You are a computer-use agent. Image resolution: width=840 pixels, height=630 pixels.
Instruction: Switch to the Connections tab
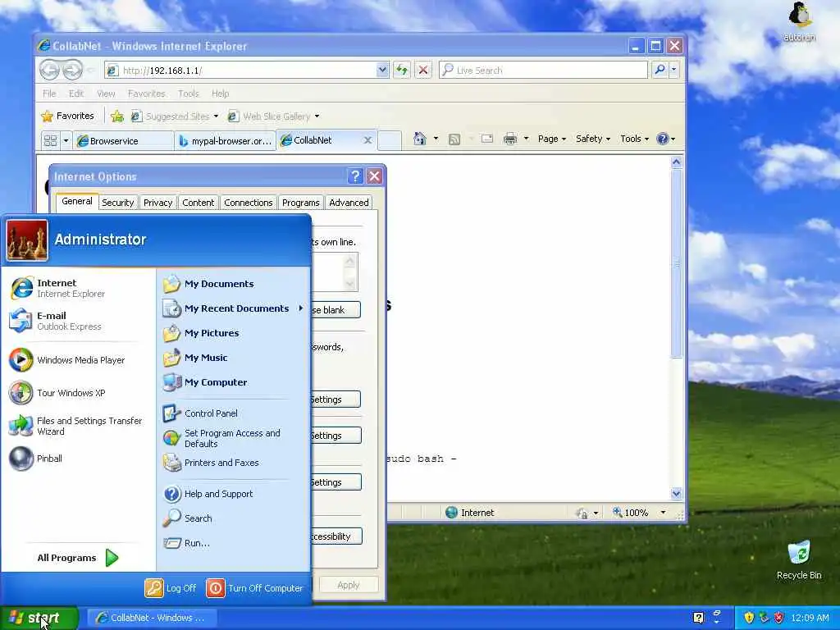coord(248,203)
